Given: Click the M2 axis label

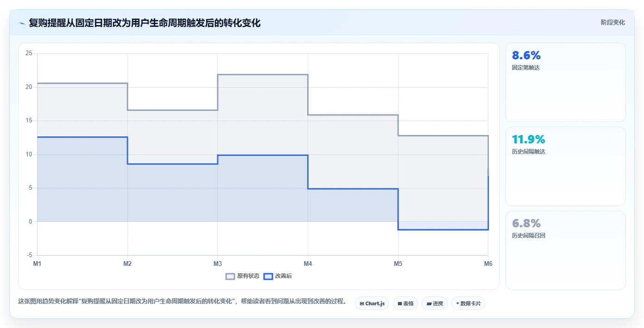Looking at the screenshot, I should 127,264.
